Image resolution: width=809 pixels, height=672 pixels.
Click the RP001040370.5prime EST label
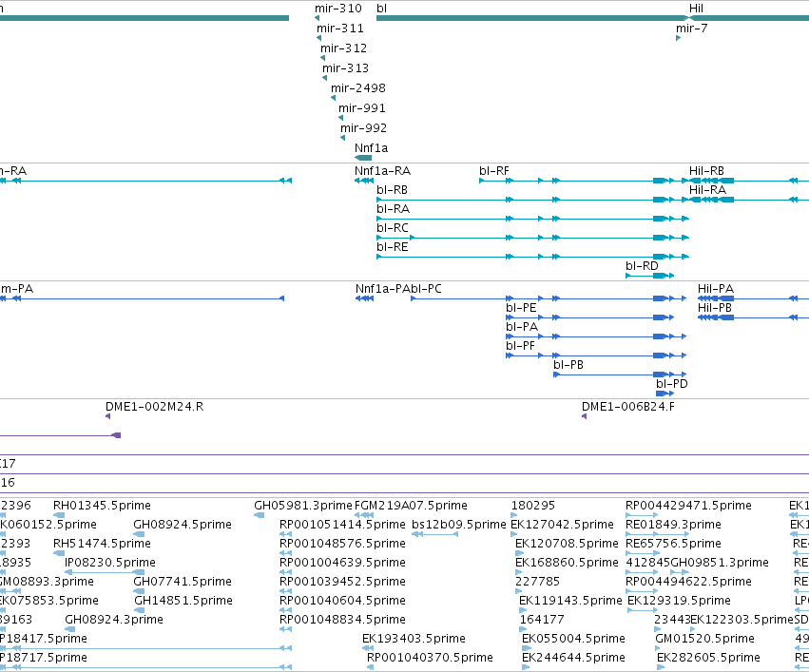pos(430,658)
